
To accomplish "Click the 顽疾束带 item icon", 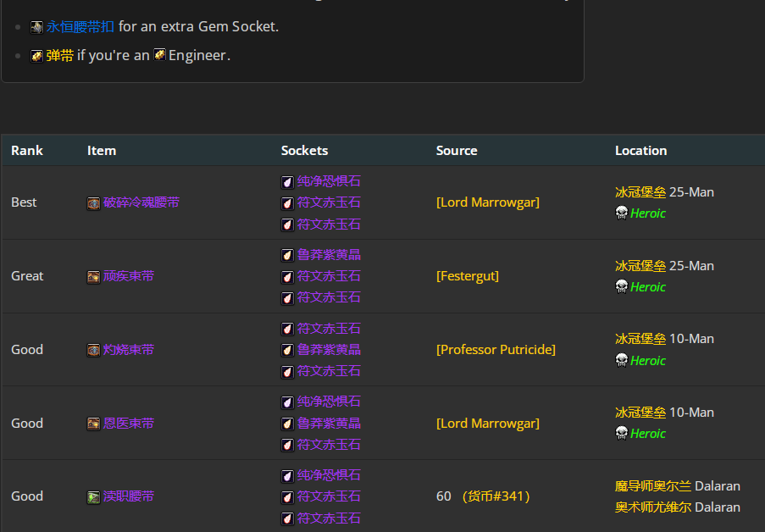I will 93,277.
